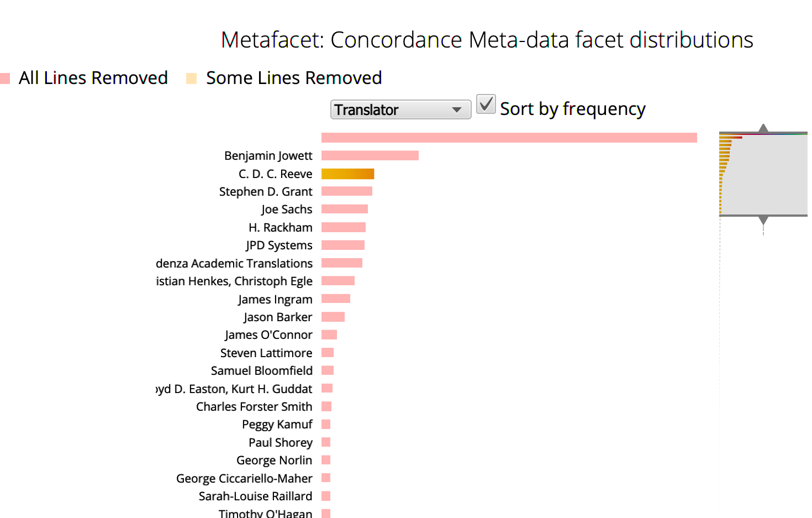The height and width of the screenshot is (518, 812).
Task: Click the Joe Sachs bar
Action: tap(344, 209)
